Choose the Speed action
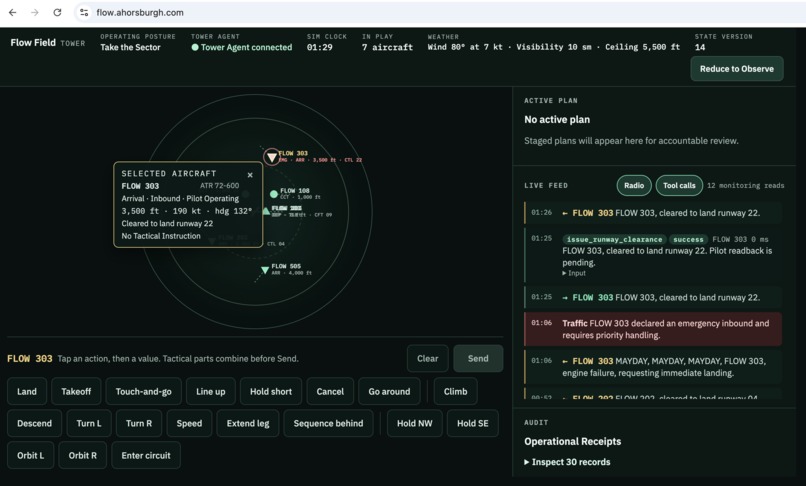This screenshot has height=486, width=806. click(x=189, y=423)
